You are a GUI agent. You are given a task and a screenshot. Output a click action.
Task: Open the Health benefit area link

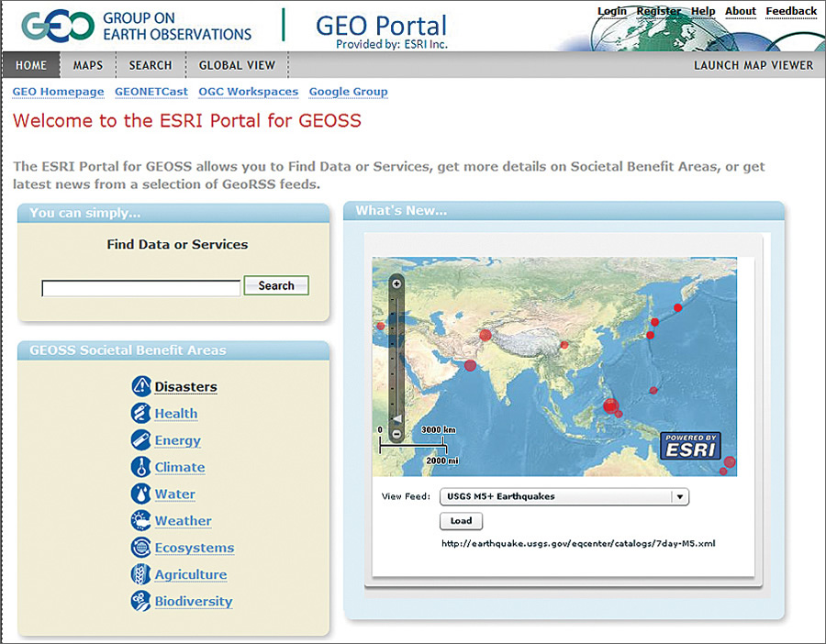(176, 414)
